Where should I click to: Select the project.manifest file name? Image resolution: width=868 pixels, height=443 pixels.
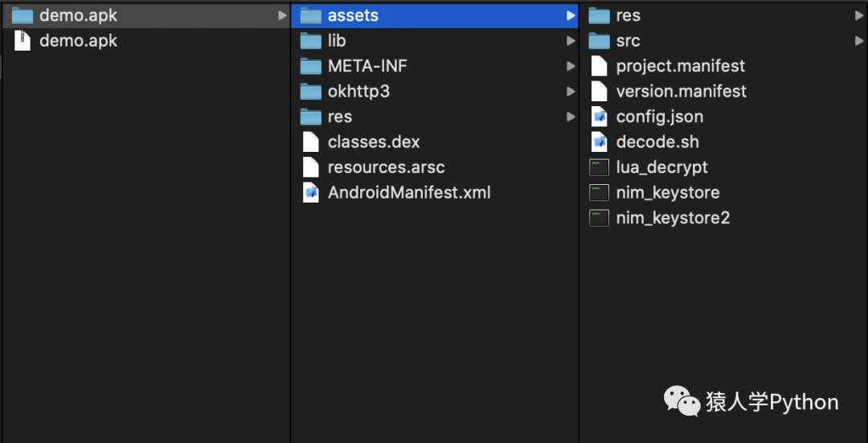[681, 66]
